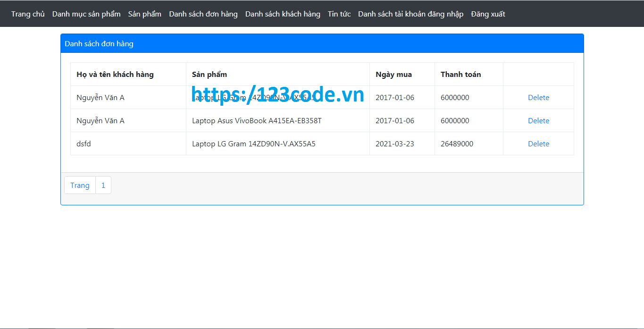Navigate to Danh mục sản phẩm
Screen dimensions: 644x329
(x=86, y=14)
